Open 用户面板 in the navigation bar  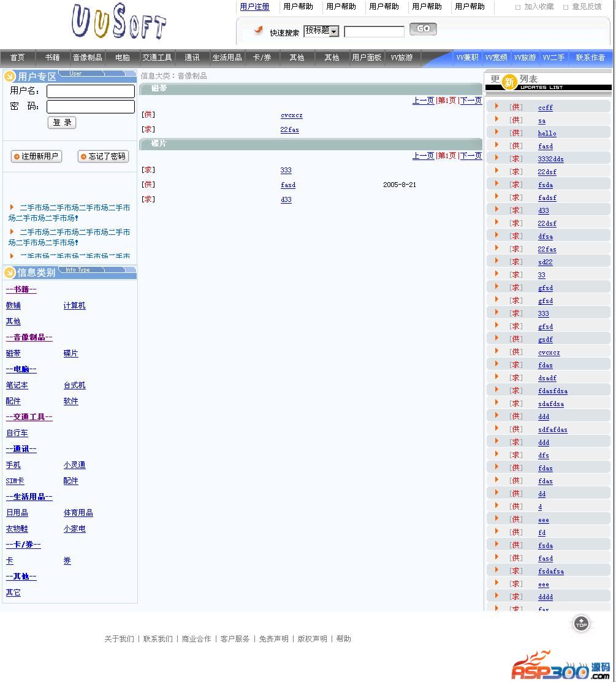point(367,58)
